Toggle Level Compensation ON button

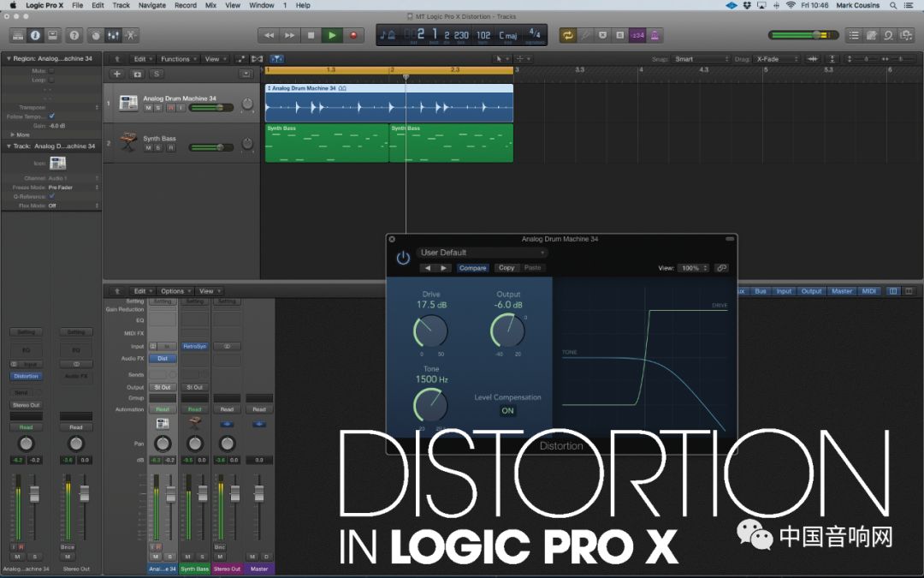pos(507,410)
